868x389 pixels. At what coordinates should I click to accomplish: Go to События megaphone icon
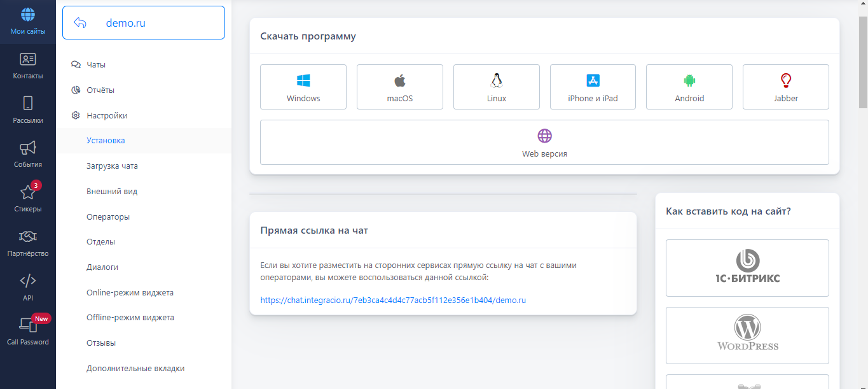[28, 155]
